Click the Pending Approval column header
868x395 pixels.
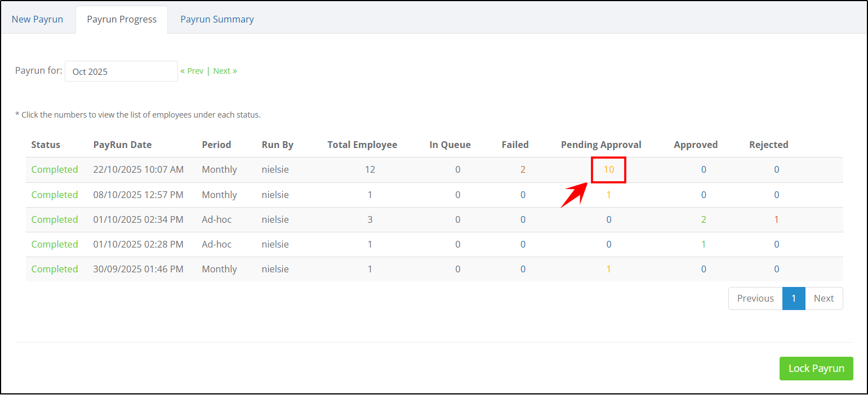(x=601, y=145)
